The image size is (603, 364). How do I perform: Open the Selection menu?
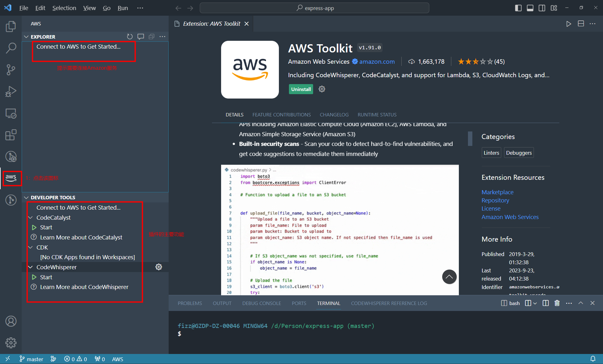(64, 8)
